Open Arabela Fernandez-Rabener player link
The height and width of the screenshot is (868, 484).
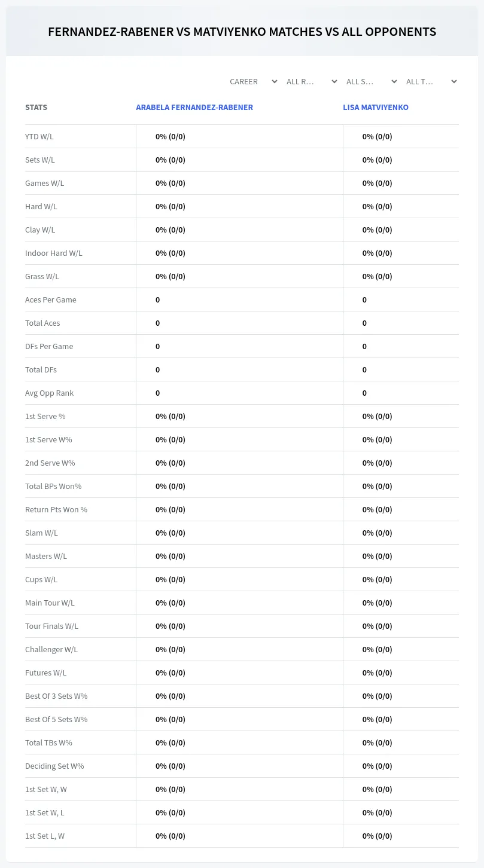pos(194,108)
